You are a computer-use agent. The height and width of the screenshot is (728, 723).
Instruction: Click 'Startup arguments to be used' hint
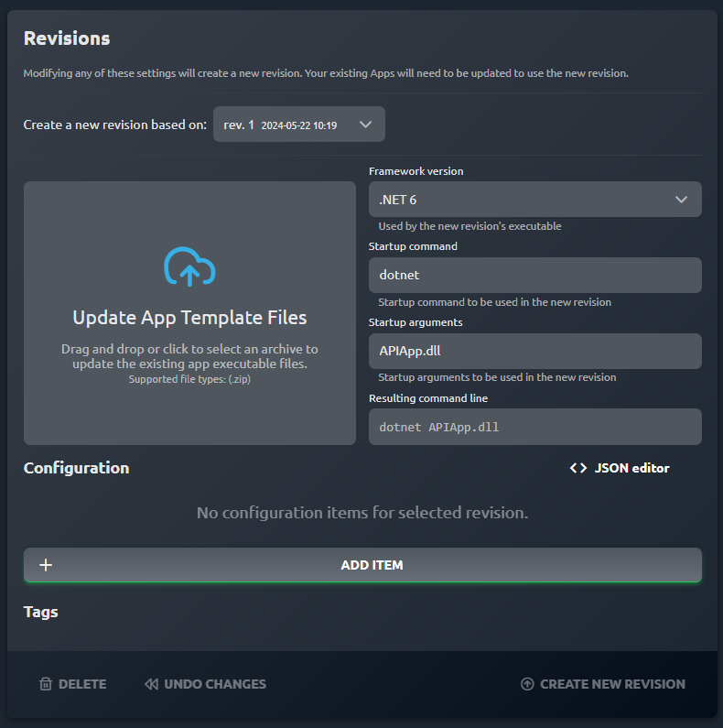(497, 377)
